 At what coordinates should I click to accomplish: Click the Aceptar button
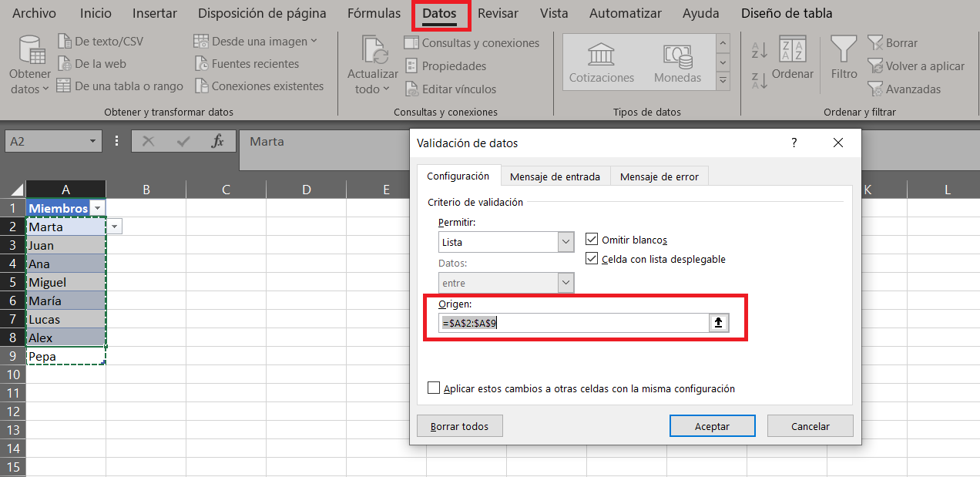point(713,426)
